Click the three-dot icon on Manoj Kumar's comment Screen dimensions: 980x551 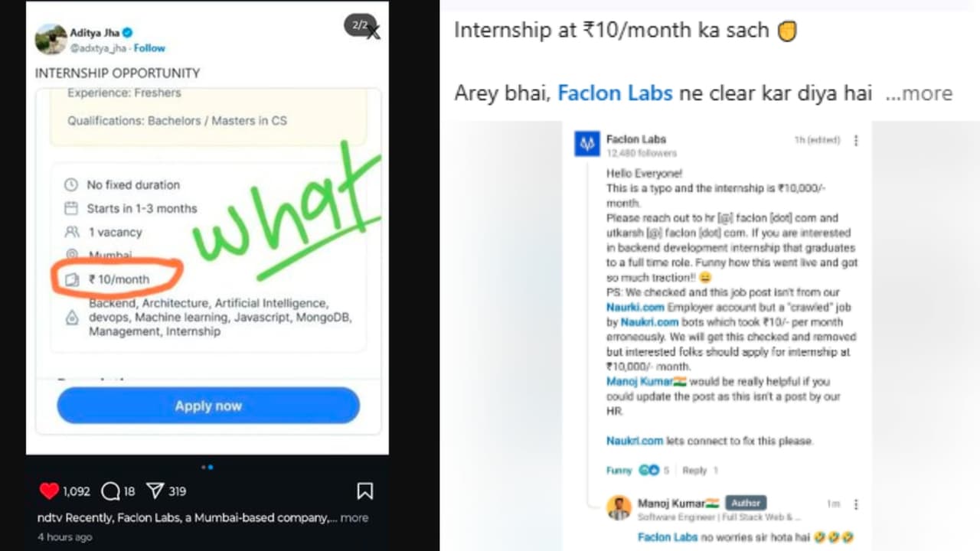[x=855, y=503]
